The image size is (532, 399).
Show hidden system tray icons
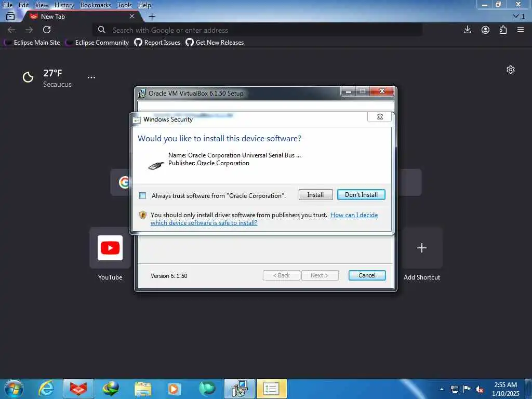coord(442,389)
